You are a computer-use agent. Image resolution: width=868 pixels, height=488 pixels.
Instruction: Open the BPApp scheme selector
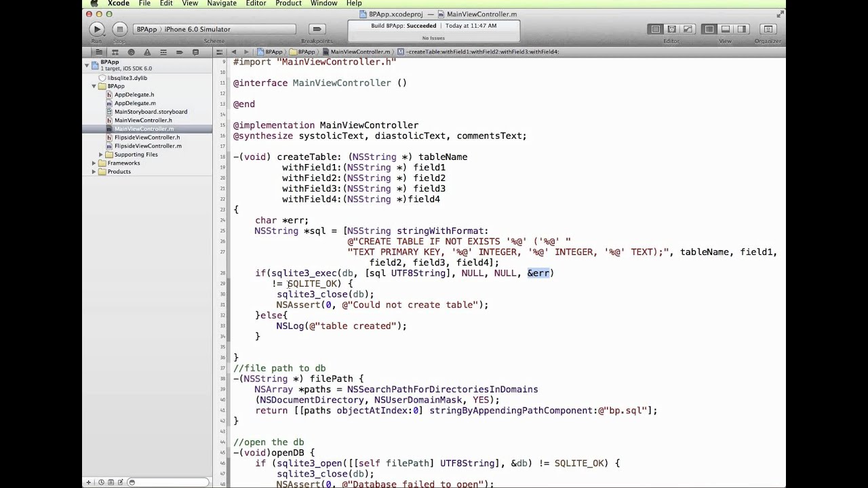147,29
